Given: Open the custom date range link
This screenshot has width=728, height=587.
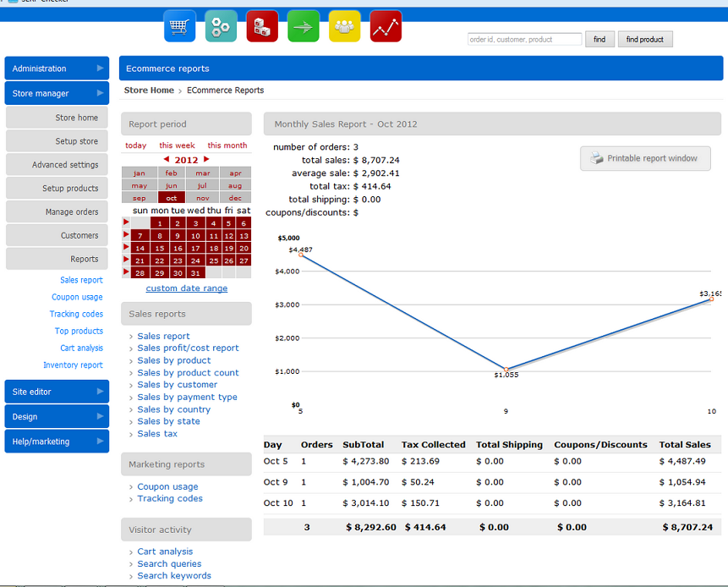Looking at the screenshot, I should (x=186, y=288).
